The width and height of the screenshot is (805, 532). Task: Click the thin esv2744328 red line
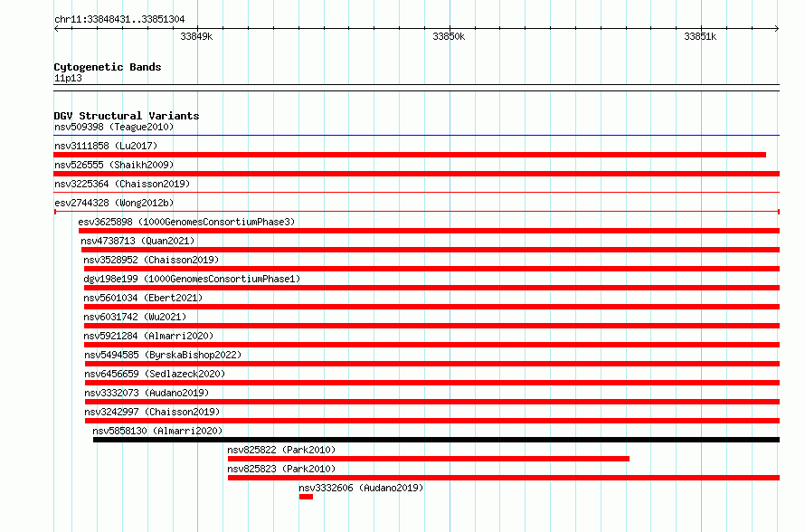pyautogui.click(x=417, y=212)
